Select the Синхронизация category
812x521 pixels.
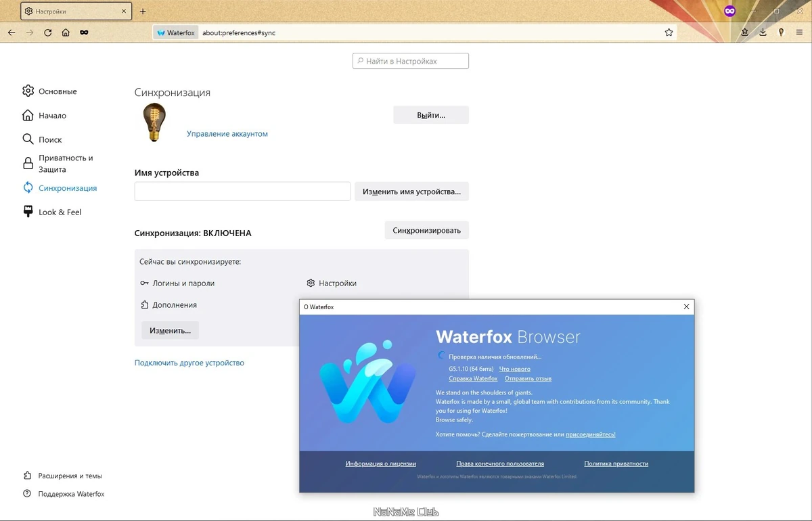(x=60, y=188)
